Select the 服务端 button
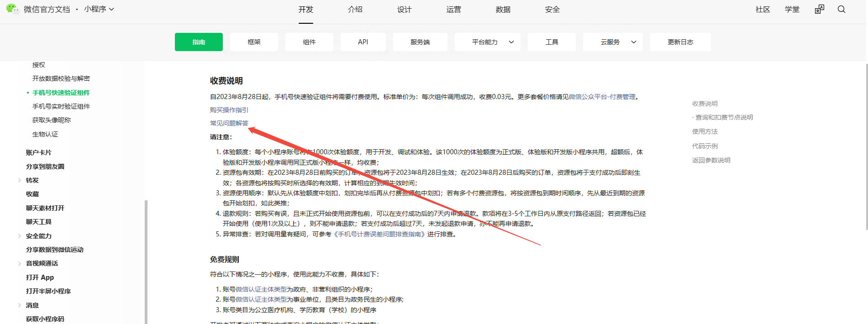The image size is (868, 324). [x=420, y=42]
